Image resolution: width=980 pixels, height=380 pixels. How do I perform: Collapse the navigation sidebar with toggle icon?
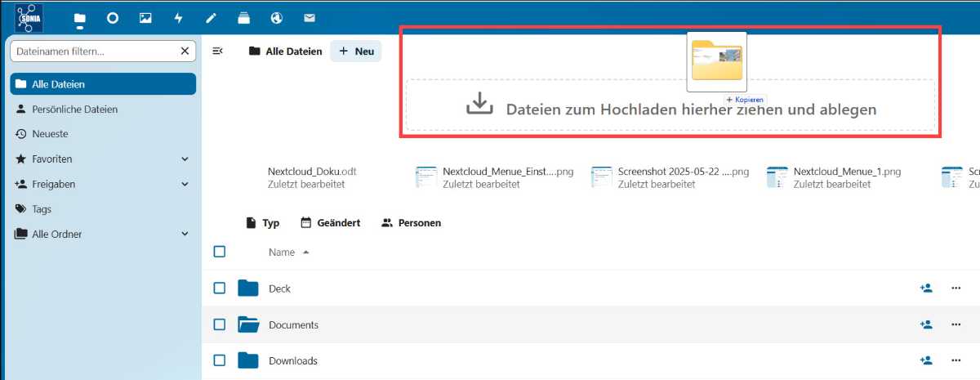(217, 51)
